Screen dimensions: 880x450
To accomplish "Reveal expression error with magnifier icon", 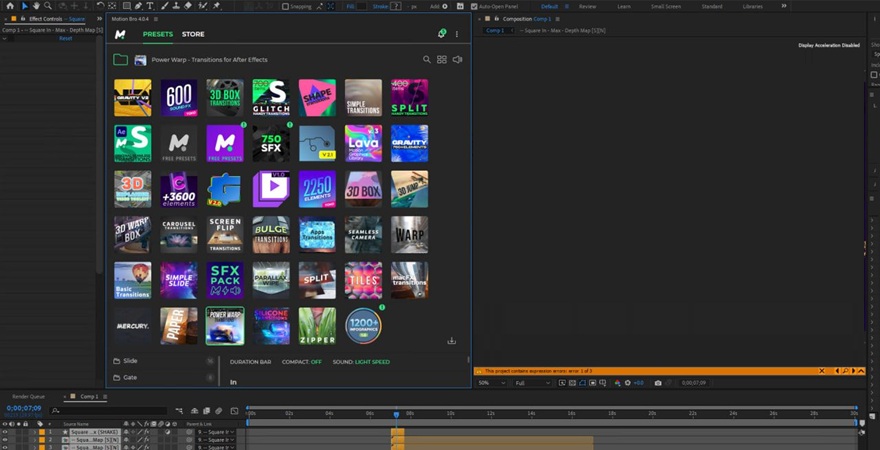I will pyautogui.click(x=845, y=371).
